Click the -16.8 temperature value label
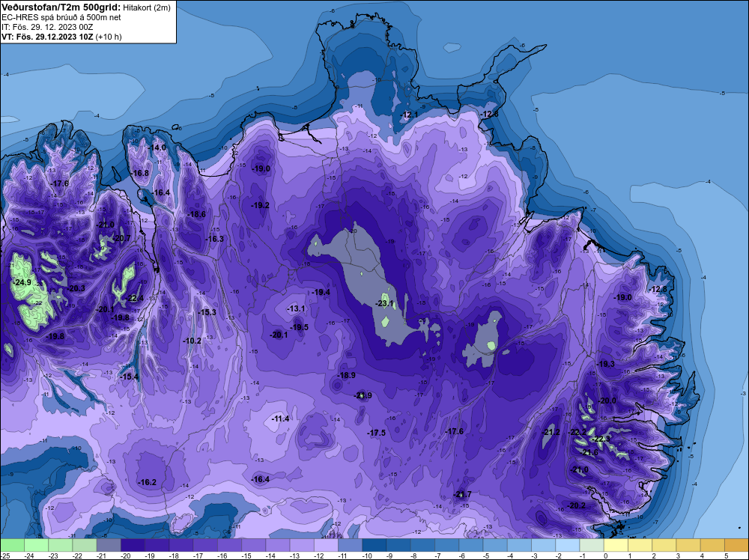The width and height of the screenshot is (749, 560). [x=140, y=173]
